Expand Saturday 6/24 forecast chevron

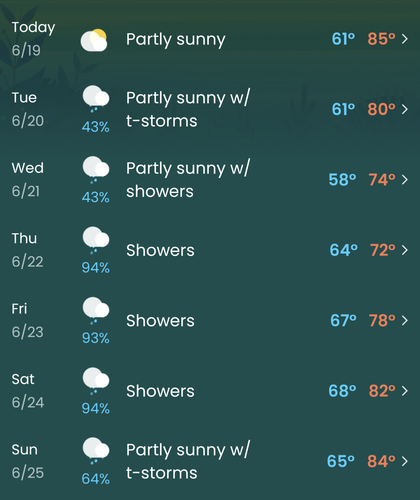click(x=405, y=391)
